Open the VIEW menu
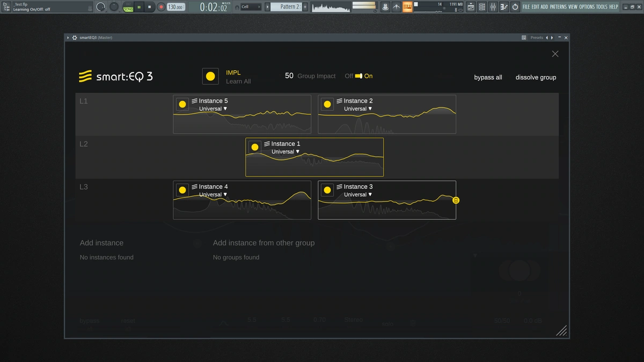Viewport: 644px width, 362px height. point(573,7)
